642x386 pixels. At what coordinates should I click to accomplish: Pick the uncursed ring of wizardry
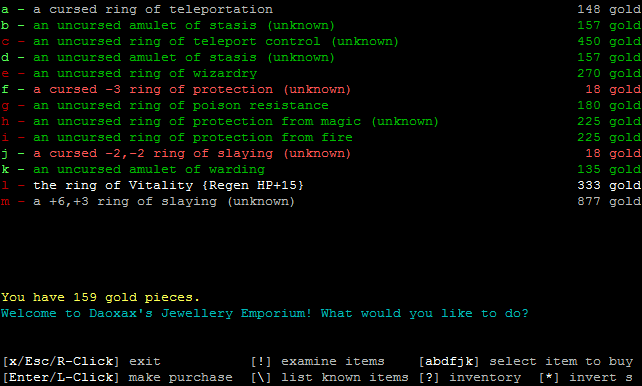(x=321, y=73)
